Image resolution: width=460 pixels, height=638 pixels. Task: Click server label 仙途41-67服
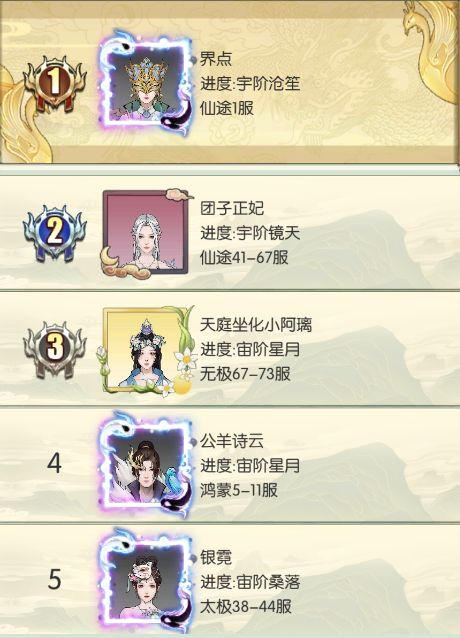(x=244, y=258)
